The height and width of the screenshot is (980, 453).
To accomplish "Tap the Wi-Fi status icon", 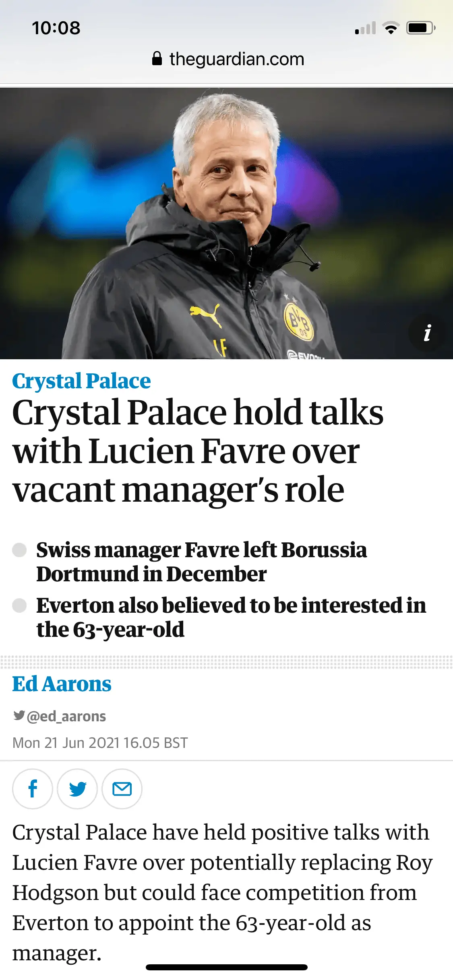I will (391, 28).
